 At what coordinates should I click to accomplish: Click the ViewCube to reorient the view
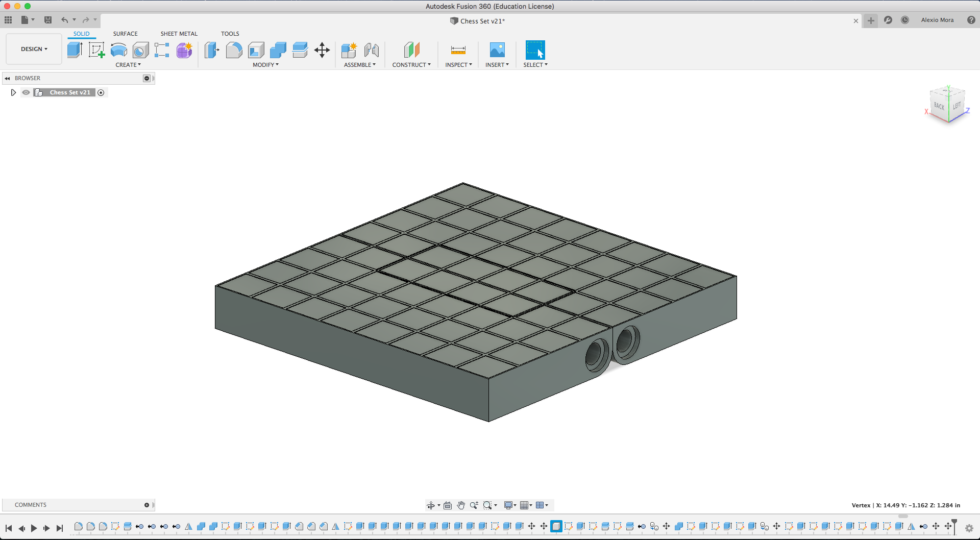[x=948, y=106]
